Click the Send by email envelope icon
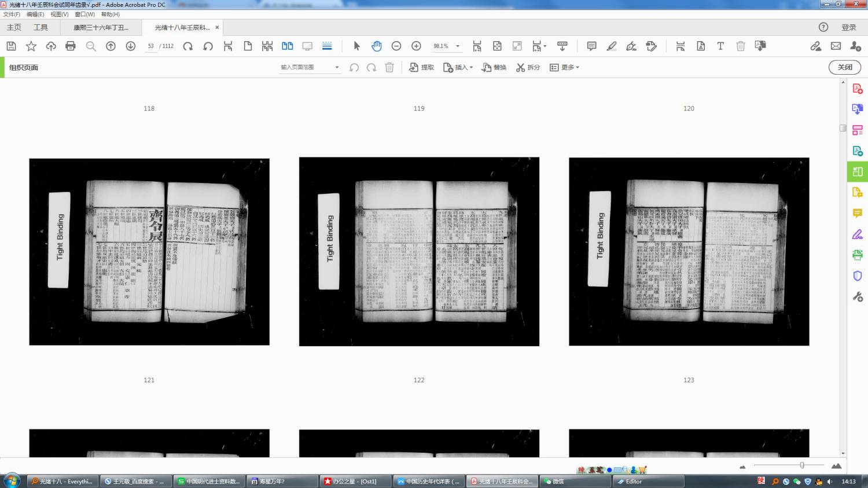This screenshot has width=868, height=488. (836, 46)
